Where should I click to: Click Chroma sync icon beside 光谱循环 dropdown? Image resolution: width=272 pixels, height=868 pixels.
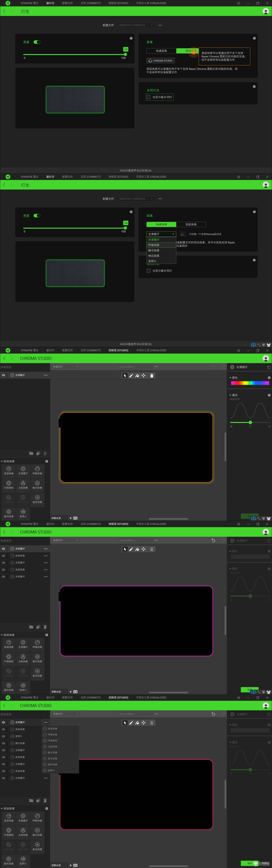click(x=183, y=234)
